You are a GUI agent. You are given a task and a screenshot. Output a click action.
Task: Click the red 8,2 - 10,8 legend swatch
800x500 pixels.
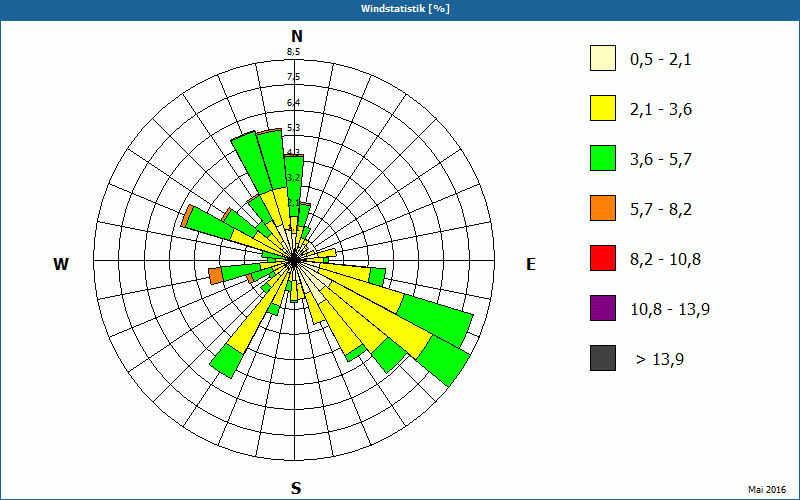pos(603,258)
